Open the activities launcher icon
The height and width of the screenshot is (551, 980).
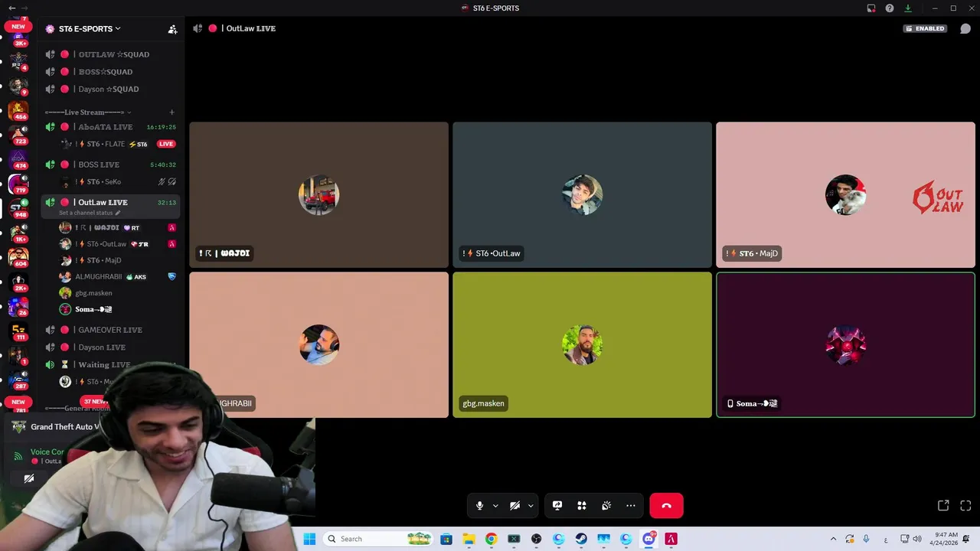click(582, 506)
